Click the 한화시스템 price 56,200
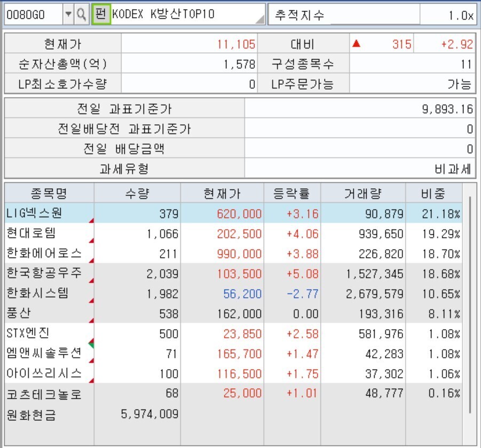The height and width of the screenshot is (448, 481). pos(242,294)
